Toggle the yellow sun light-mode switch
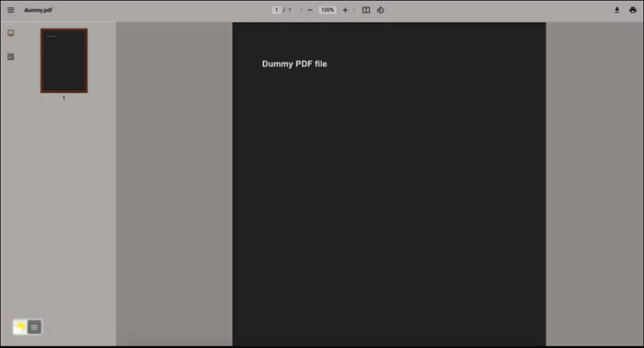 pyautogui.click(x=20, y=327)
